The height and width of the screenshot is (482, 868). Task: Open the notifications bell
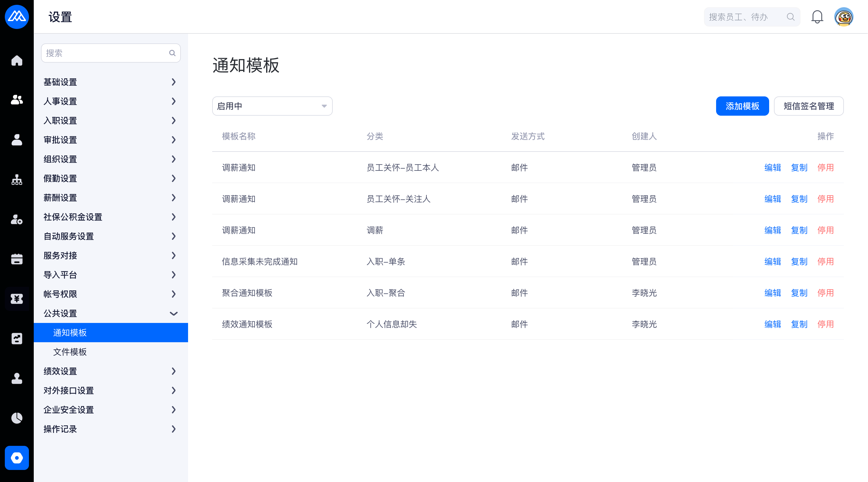pos(817,17)
